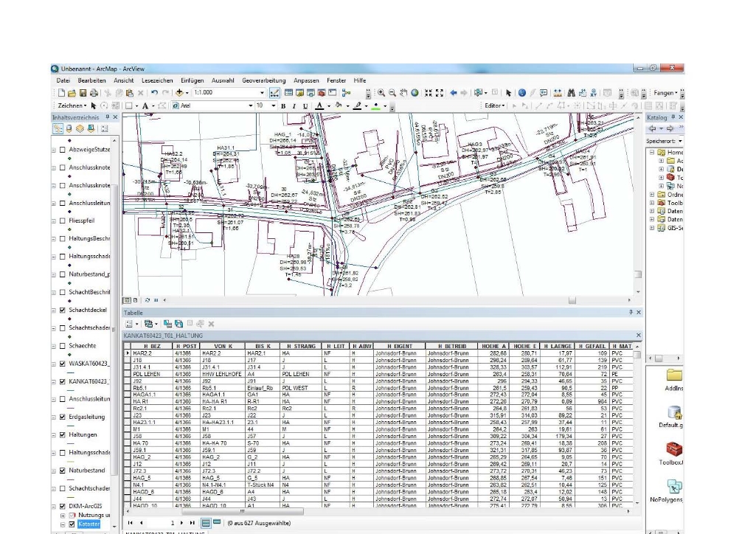The image size is (756, 534).
Task: Open the Hilfe menu
Action: point(360,80)
